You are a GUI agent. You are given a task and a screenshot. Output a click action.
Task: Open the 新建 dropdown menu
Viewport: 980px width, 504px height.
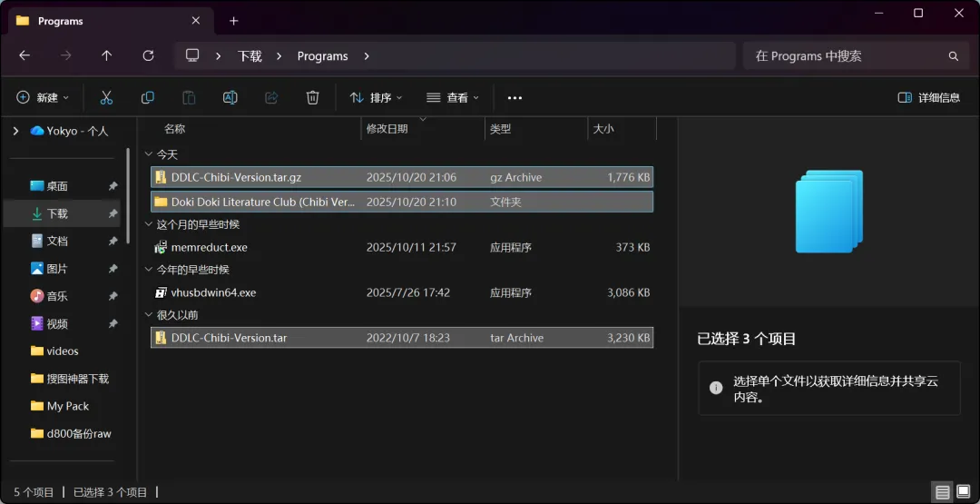43,97
